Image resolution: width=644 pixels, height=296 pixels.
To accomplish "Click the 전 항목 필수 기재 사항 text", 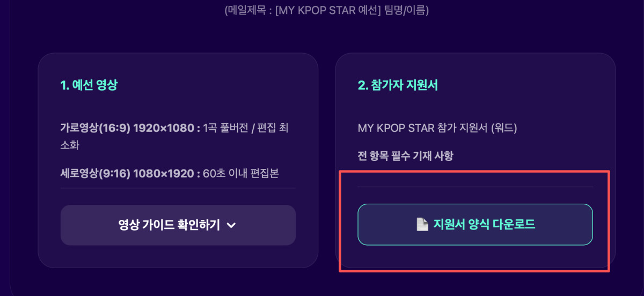I will [405, 156].
